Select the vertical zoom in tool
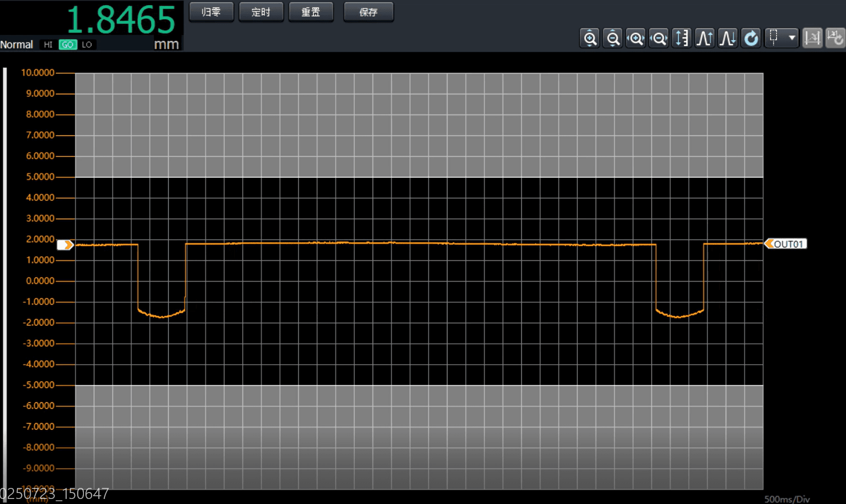Image resolution: width=846 pixels, height=504 pixels. [589, 38]
